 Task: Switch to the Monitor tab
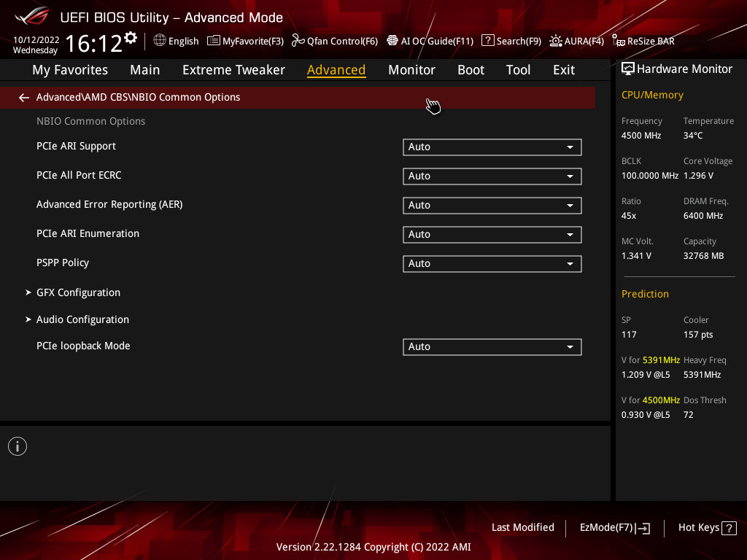(411, 70)
